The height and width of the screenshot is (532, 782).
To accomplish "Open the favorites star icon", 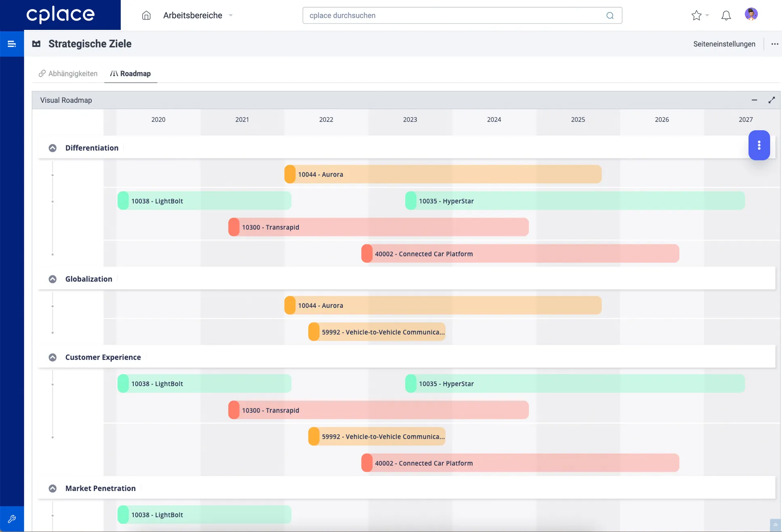I will point(696,15).
